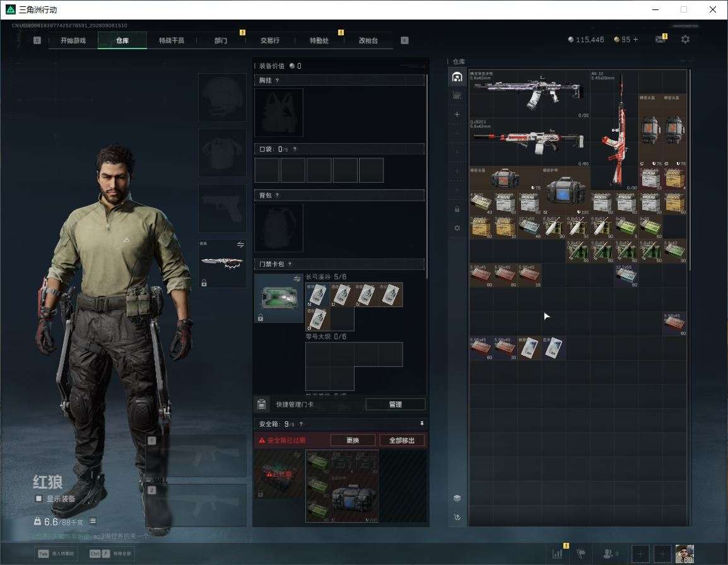728x565 pixels.
Task: Select the large armor repair bag in warehouse
Action: pyautogui.click(x=565, y=190)
